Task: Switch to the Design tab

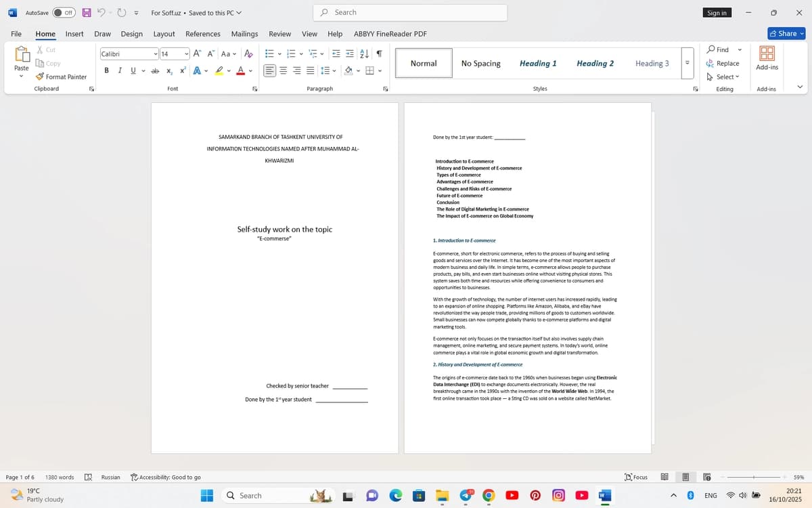Action: click(x=131, y=34)
